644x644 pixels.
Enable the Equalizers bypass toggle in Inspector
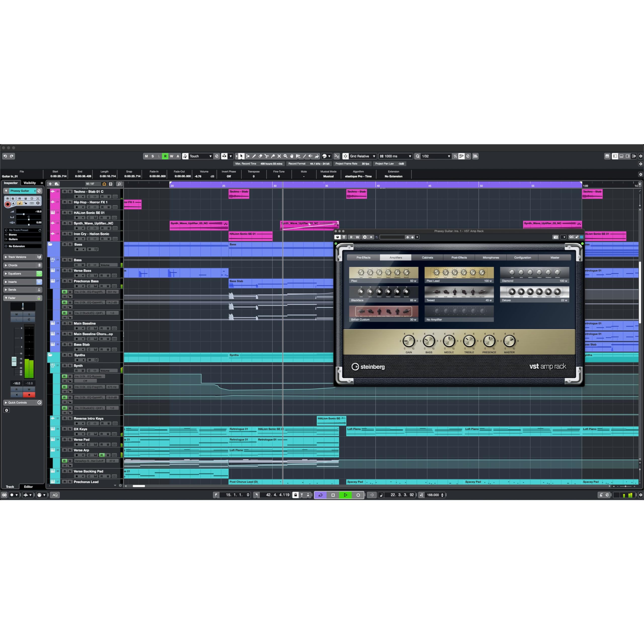(39, 274)
